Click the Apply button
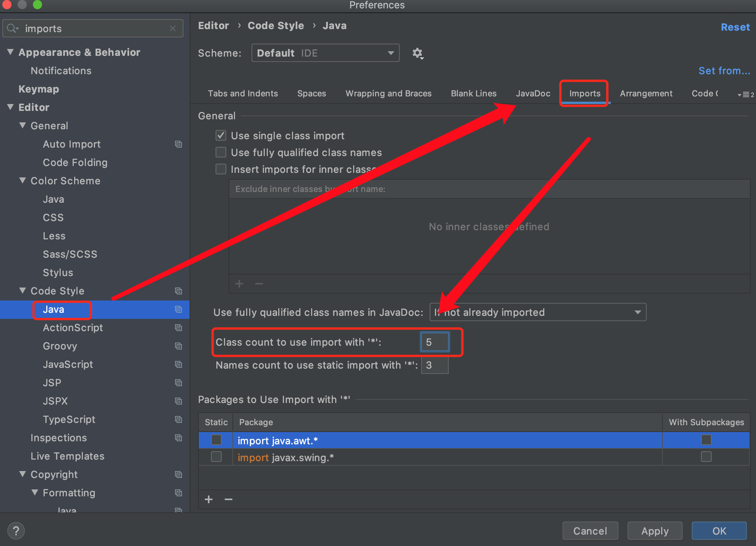Image resolution: width=756 pixels, height=546 pixels. coord(655,531)
